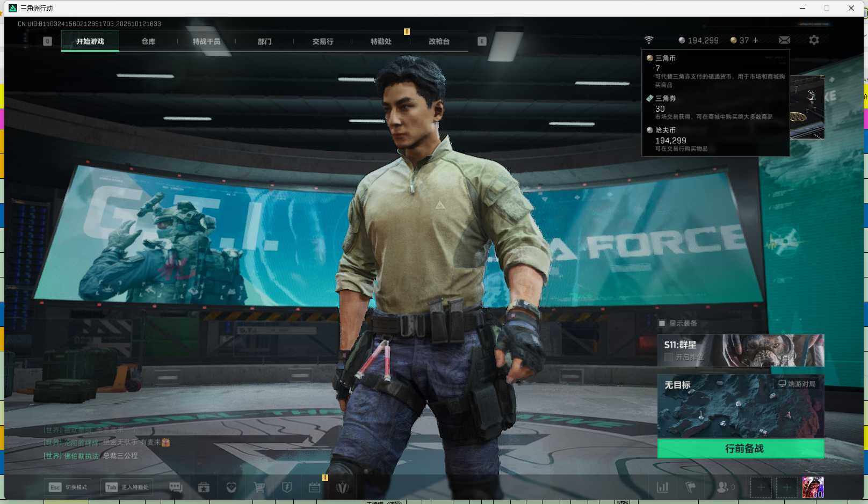Click the heart badge icon in bottom bar
This screenshot has height=504, width=868.
pos(232,487)
